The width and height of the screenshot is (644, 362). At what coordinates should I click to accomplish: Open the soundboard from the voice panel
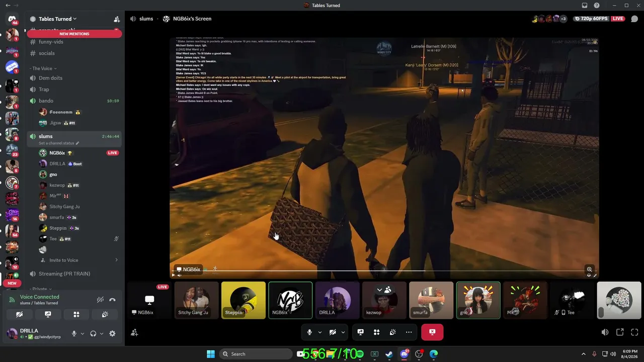point(105,314)
